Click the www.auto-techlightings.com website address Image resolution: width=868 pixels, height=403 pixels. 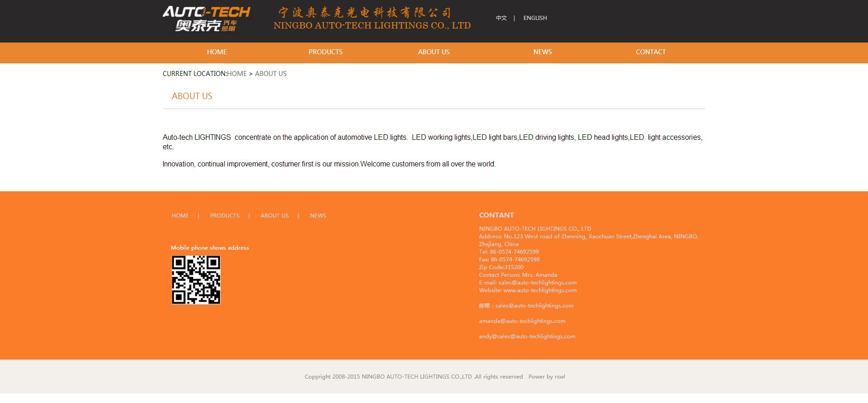click(x=540, y=290)
